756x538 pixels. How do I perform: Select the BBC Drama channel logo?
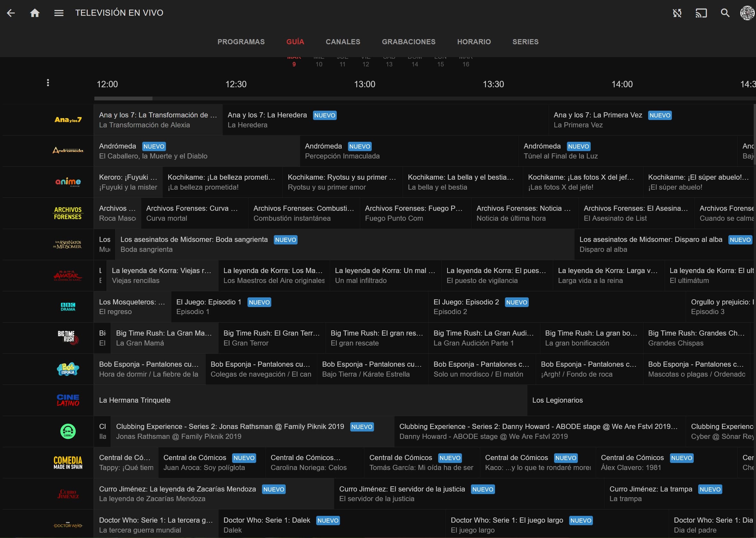coord(68,306)
